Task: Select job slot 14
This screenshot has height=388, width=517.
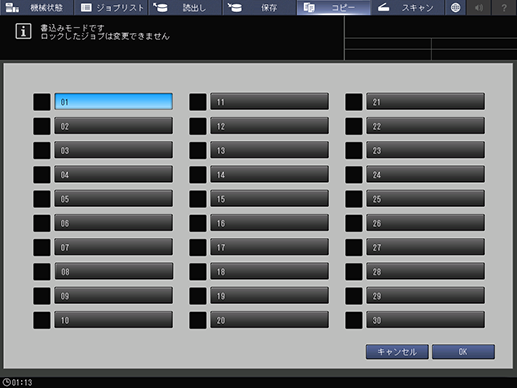Action: pos(269,174)
